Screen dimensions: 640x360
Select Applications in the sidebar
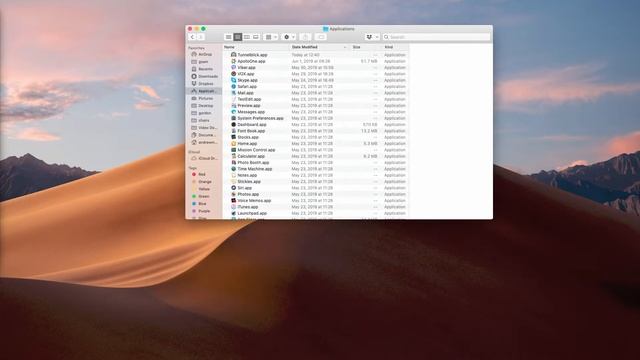point(203,91)
